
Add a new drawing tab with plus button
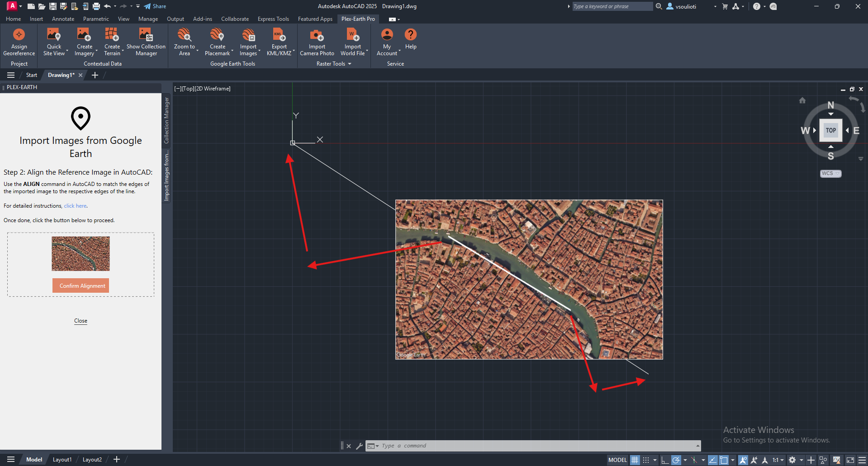95,75
